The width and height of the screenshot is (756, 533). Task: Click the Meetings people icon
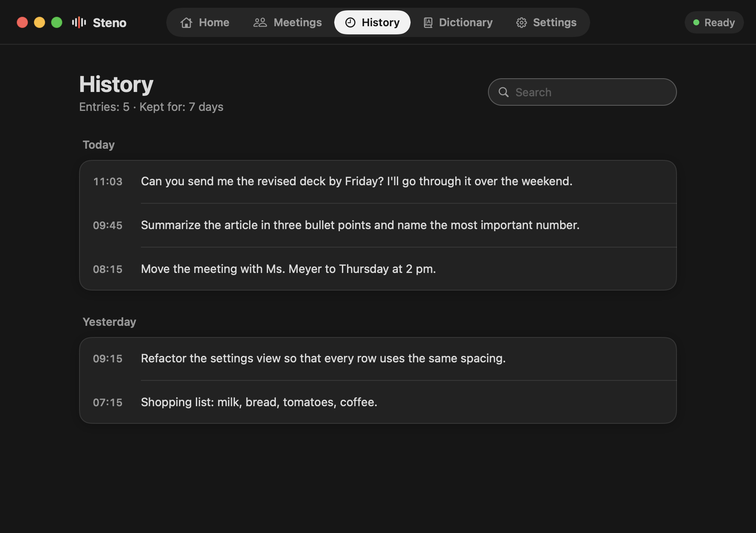[260, 22]
